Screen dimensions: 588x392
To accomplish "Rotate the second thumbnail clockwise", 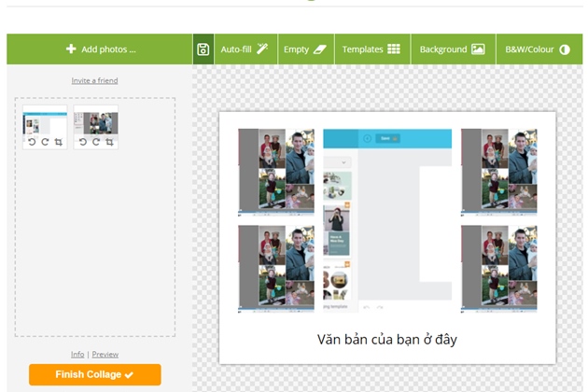I will pos(95,142).
